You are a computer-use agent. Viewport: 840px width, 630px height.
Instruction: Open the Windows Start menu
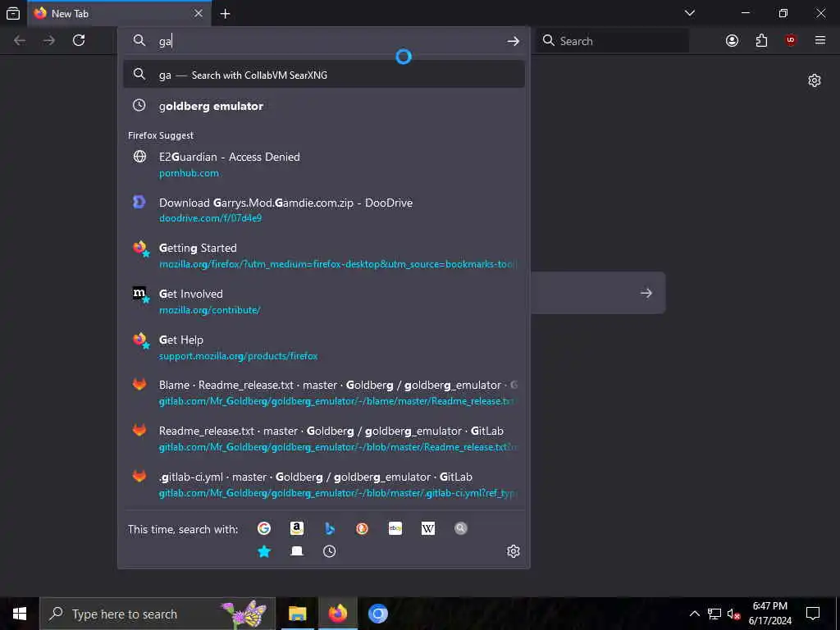pyautogui.click(x=20, y=614)
